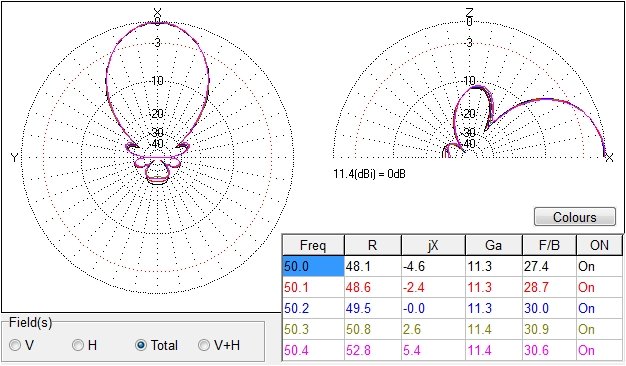626x366 pixels.
Task: Select the 50.4 frequency cell
Action: pos(313,350)
